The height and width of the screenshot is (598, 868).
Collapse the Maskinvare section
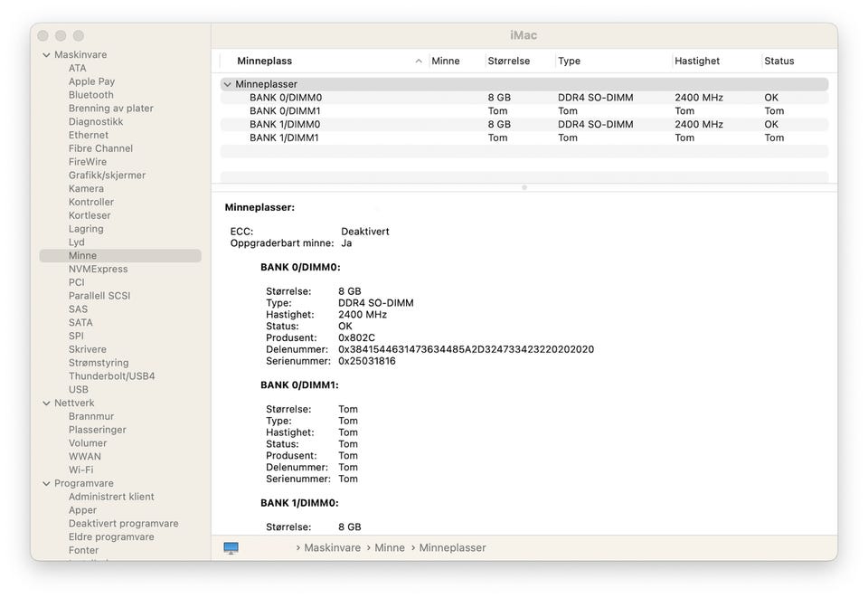tap(46, 55)
